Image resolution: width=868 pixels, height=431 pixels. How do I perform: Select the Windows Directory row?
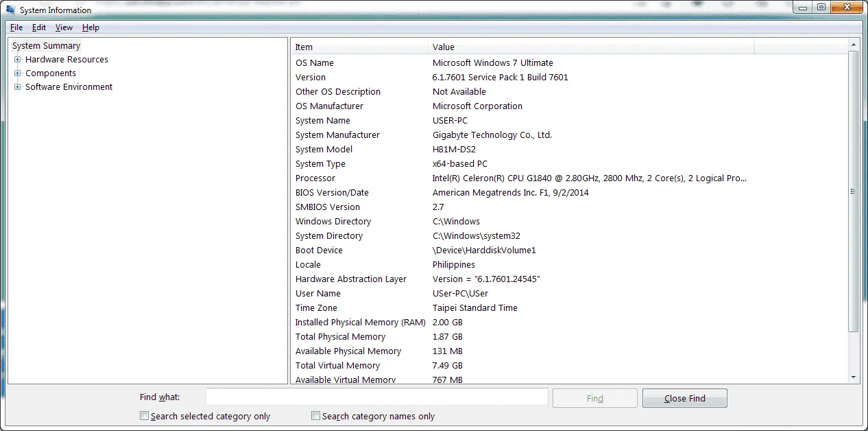tap(569, 222)
